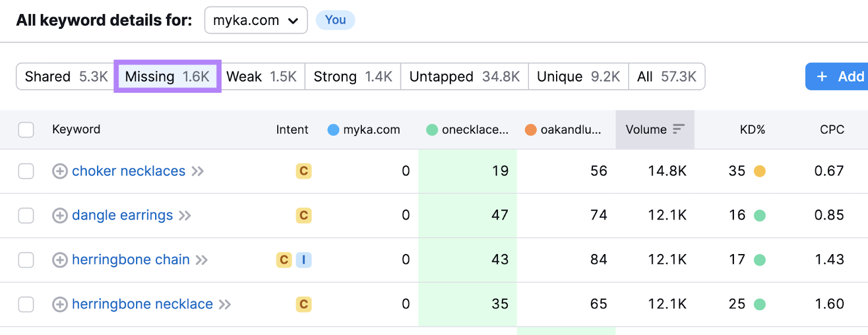
Task: Check the choker necklaces row checkbox
Action: tap(26, 171)
